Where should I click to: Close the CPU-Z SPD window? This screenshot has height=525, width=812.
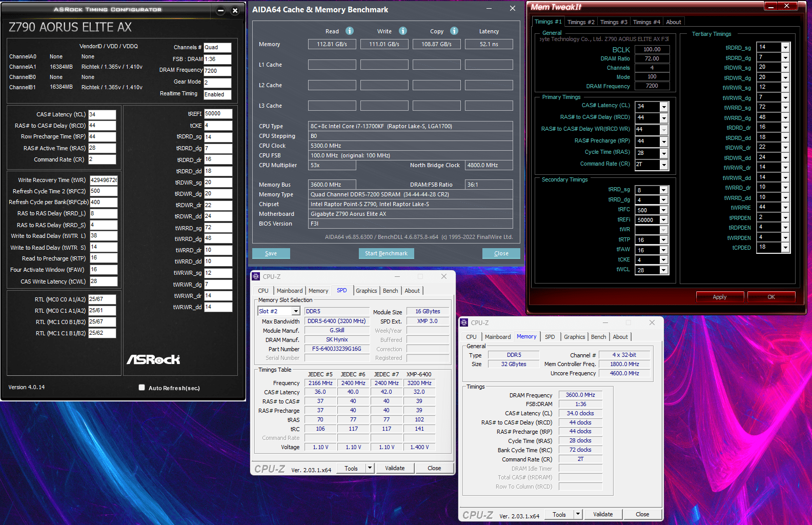pos(444,276)
